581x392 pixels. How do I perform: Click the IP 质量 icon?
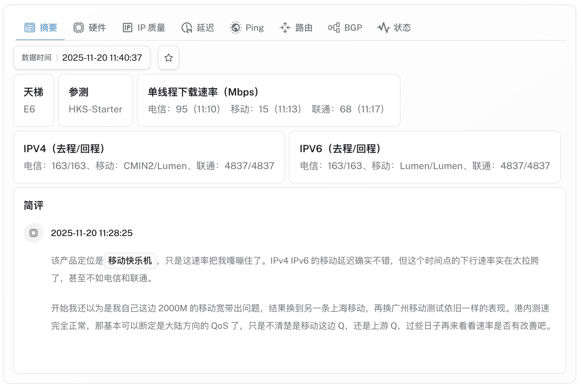[127, 28]
